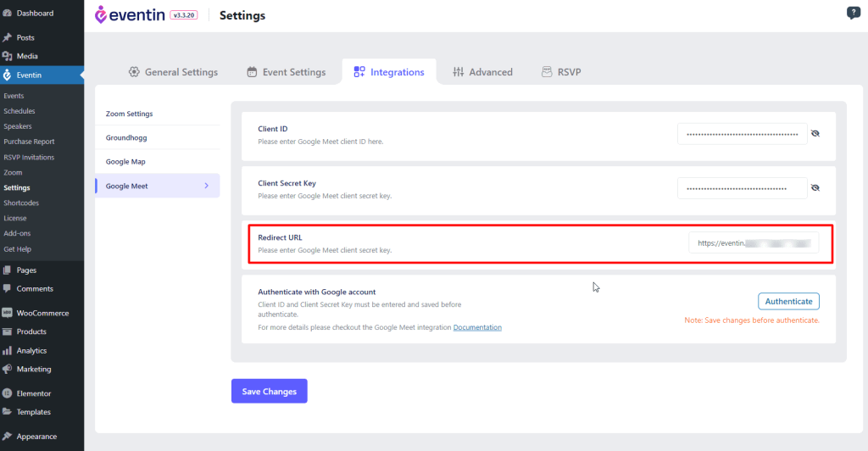Click the Marketing megaphone icon

click(7, 369)
